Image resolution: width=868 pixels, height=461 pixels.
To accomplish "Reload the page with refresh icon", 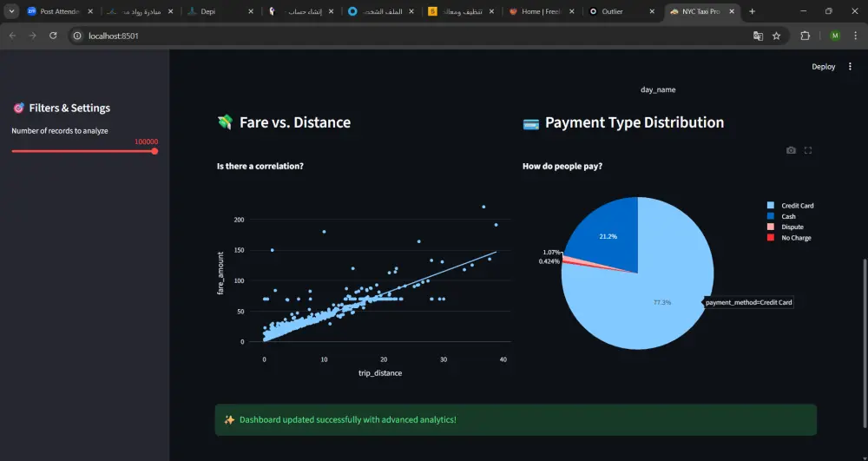I will coord(53,36).
